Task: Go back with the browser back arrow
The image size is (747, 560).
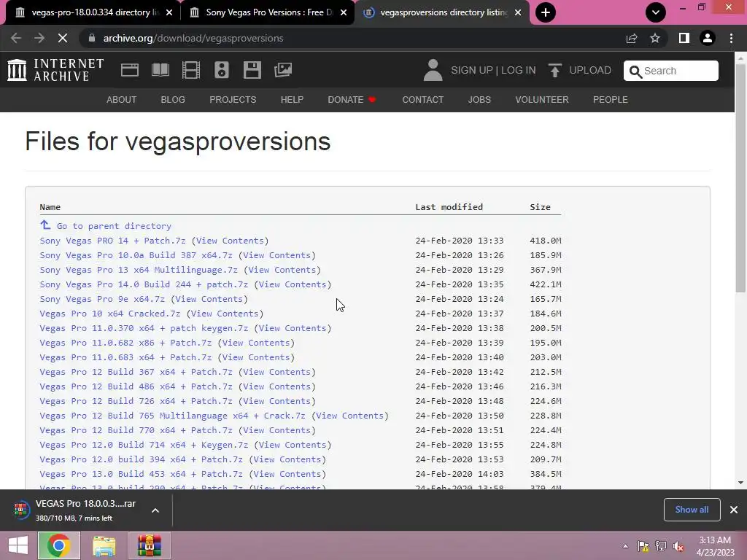Action: click(16, 38)
